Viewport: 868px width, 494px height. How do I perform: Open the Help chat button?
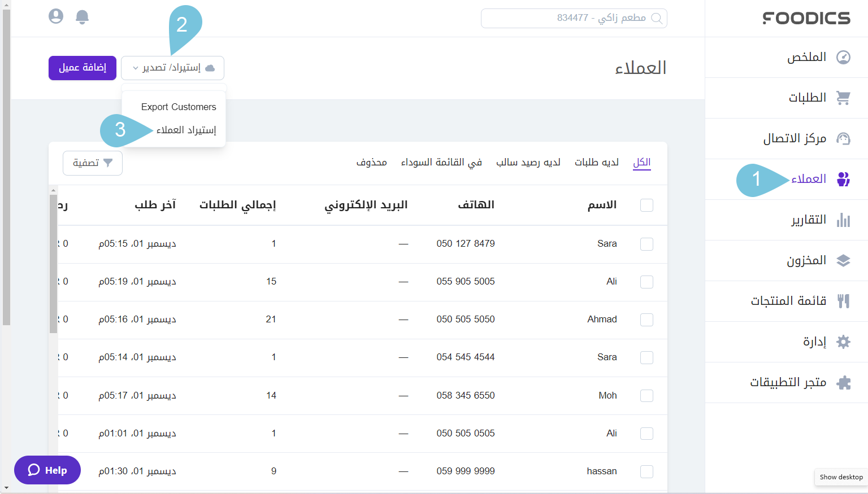coord(47,470)
